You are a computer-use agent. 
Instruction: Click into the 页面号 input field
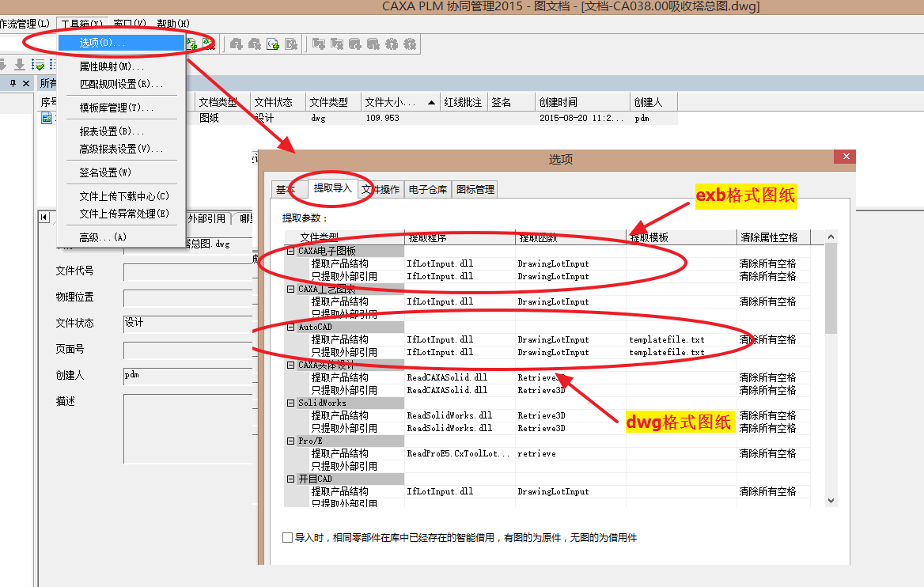coord(188,350)
